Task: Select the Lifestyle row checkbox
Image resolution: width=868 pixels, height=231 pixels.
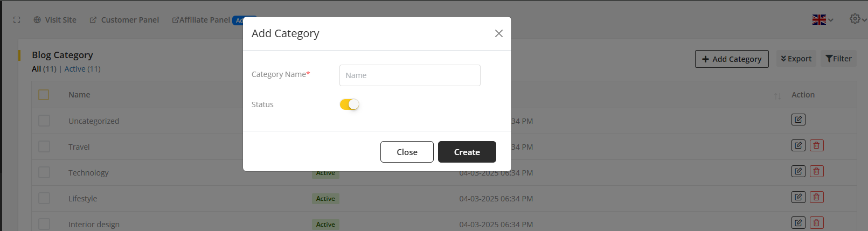Action: point(44,198)
